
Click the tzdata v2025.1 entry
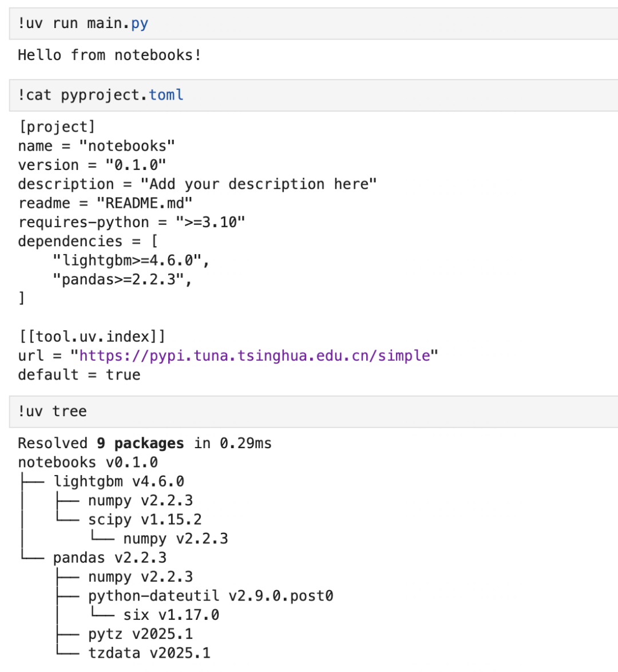pyautogui.click(x=149, y=653)
